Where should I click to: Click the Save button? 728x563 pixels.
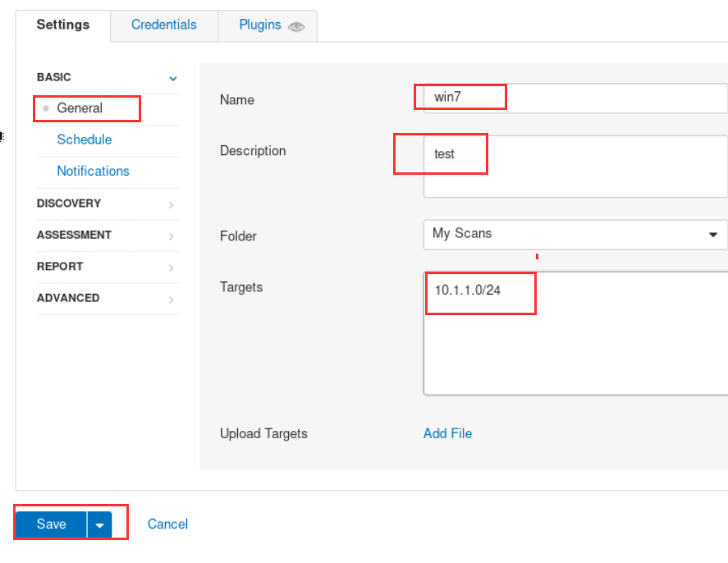(51, 524)
